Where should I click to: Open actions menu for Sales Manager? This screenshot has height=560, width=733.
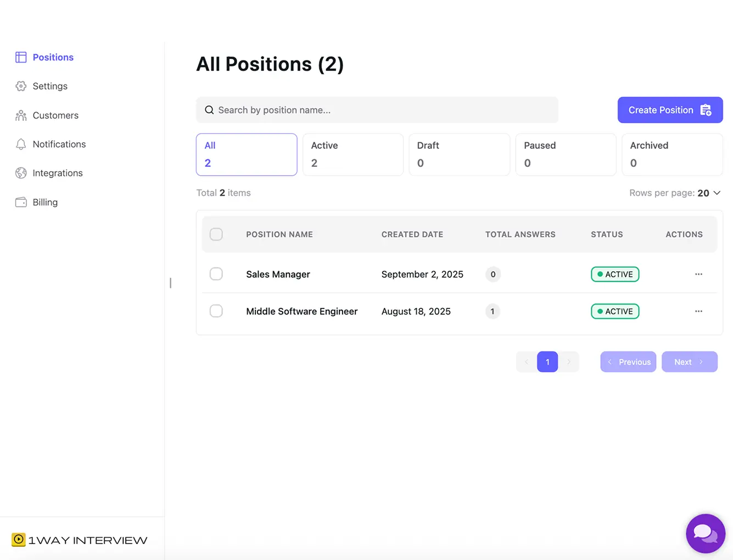tap(698, 274)
